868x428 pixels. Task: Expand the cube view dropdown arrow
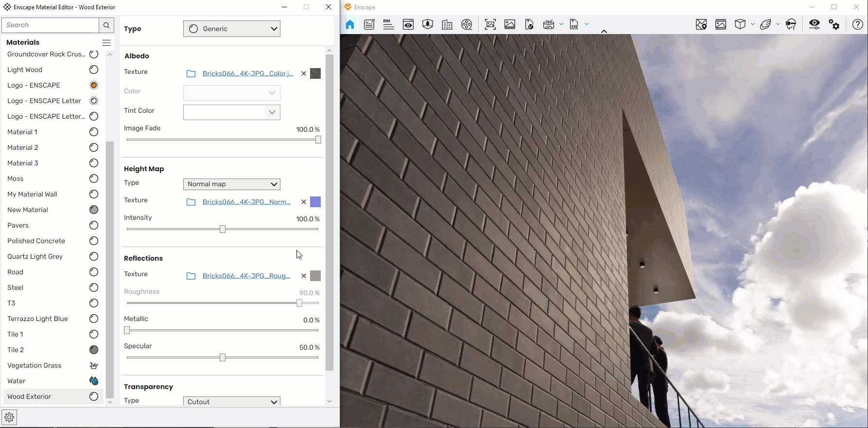753,24
